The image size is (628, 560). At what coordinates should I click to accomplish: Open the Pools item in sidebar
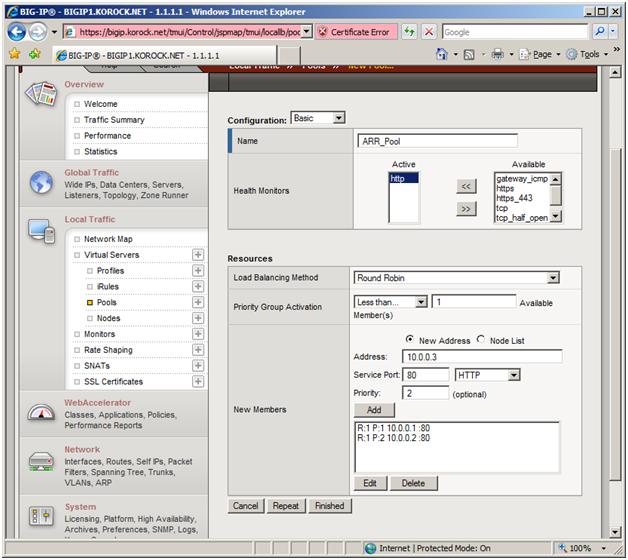pos(106,302)
